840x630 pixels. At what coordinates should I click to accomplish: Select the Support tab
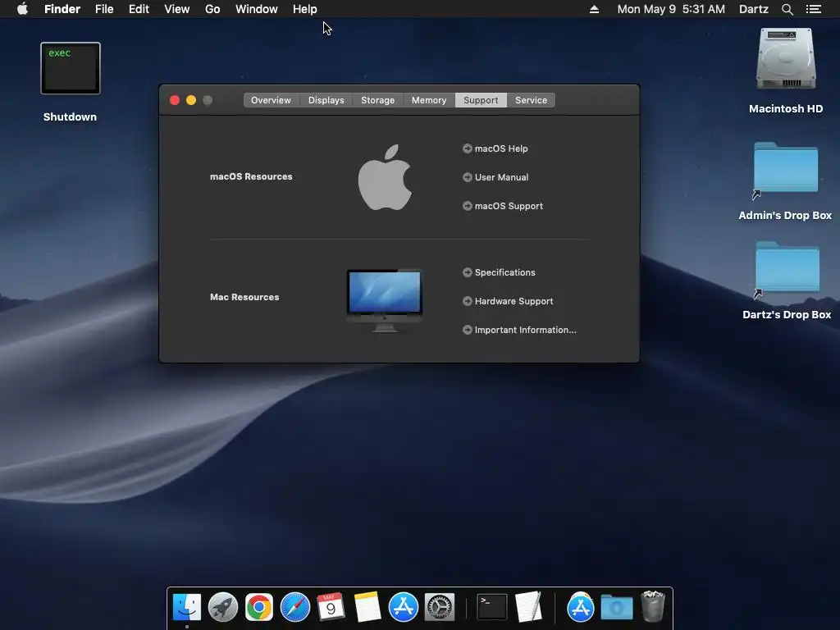[481, 100]
